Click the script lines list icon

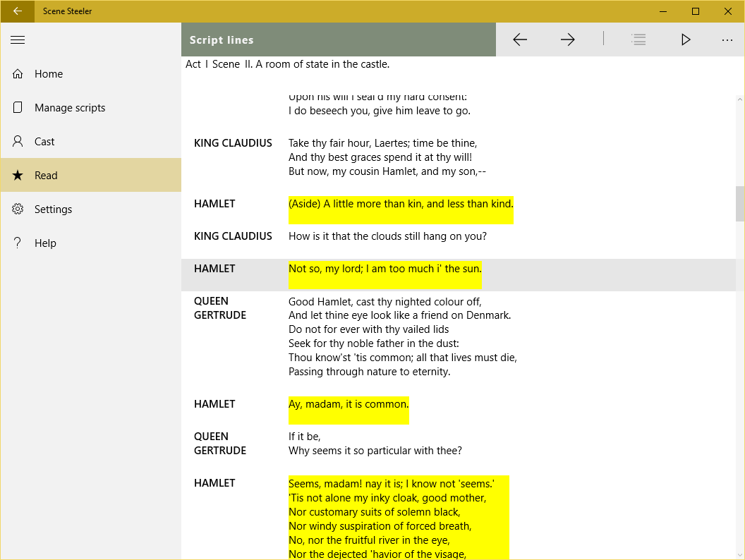click(638, 39)
